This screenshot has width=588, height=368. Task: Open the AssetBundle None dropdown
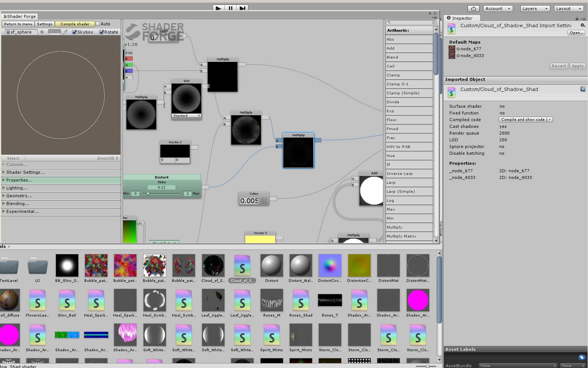(x=518, y=366)
